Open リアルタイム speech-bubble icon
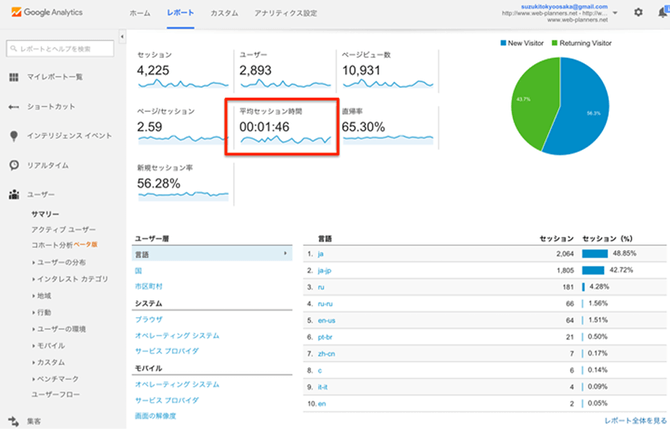This screenshot has height=429, width=670. coord(14,165)
